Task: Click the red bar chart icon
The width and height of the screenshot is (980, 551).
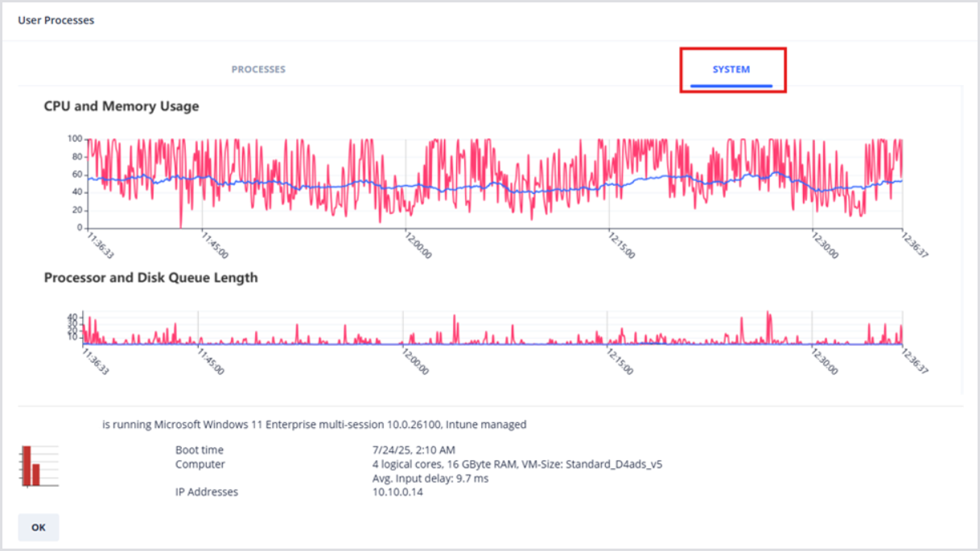Action: point(31,465)
